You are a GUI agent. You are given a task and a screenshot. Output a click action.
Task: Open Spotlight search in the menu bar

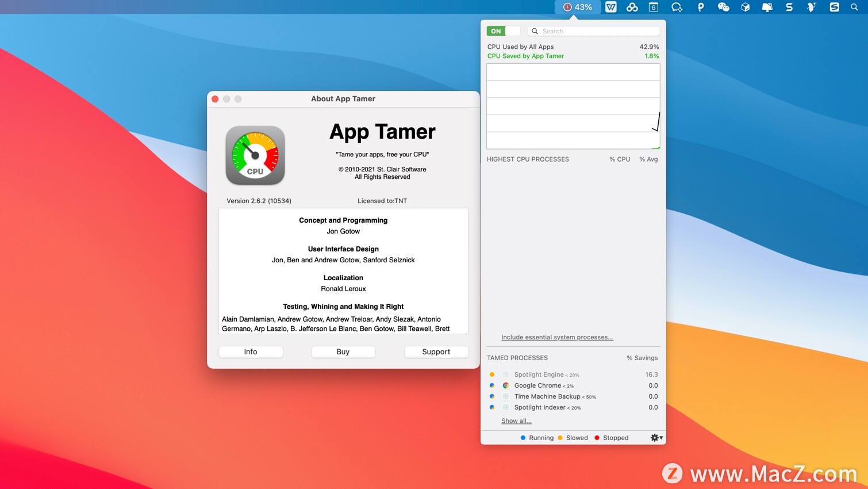[854, 7]
